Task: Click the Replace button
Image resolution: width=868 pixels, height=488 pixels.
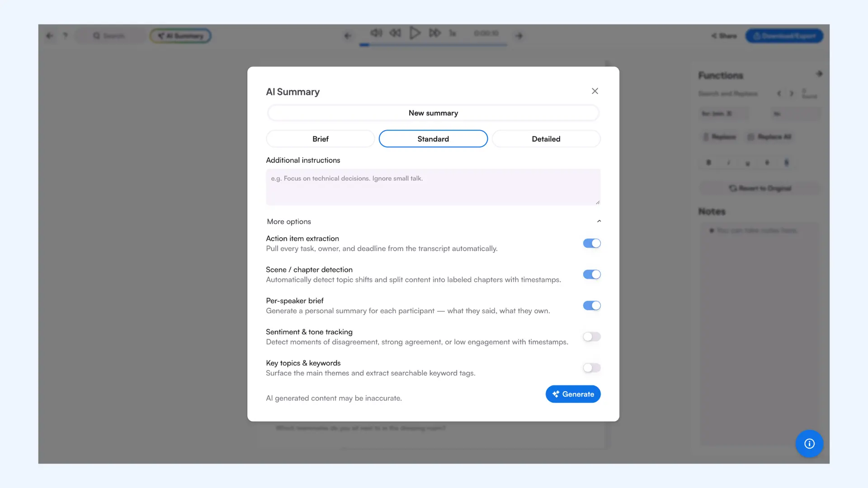Action: (720, 137)
